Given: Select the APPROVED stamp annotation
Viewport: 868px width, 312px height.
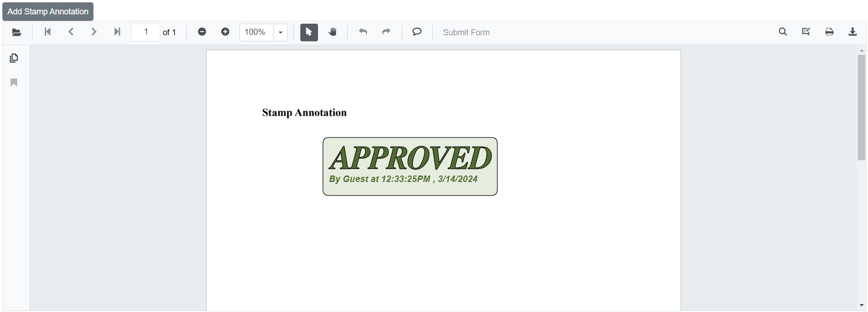Looking at the screenshot, I should [410, 166].
